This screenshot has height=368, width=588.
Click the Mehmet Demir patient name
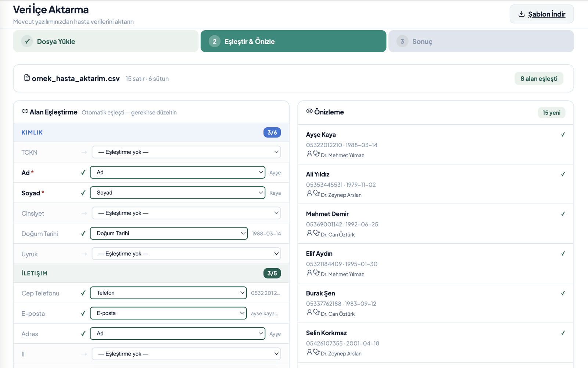pos(327,214)
